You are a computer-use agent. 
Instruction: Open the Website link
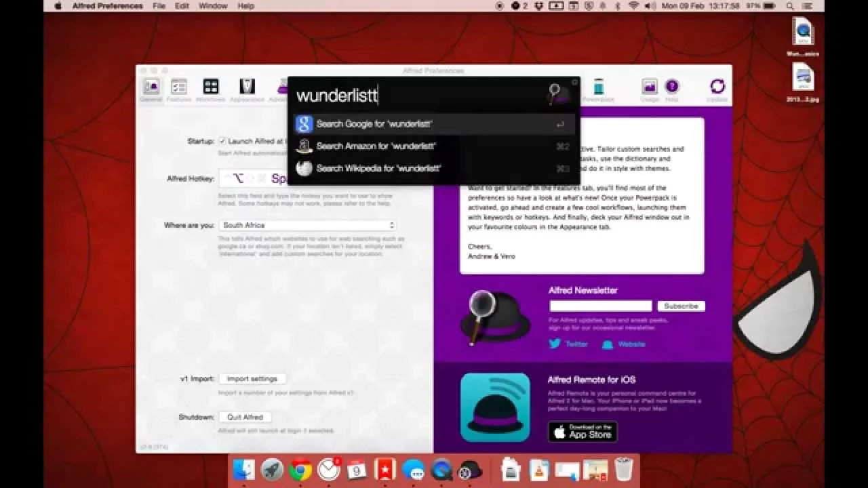[624, 344]
